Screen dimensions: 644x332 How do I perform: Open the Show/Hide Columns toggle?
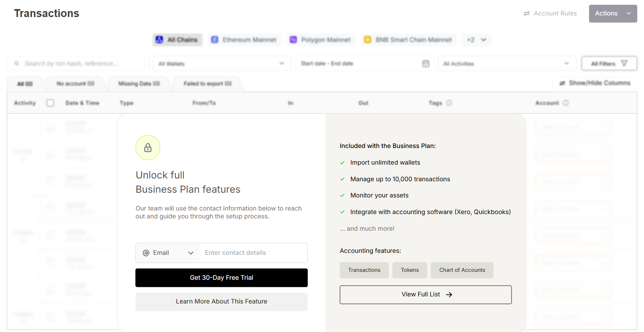point(595,83)
